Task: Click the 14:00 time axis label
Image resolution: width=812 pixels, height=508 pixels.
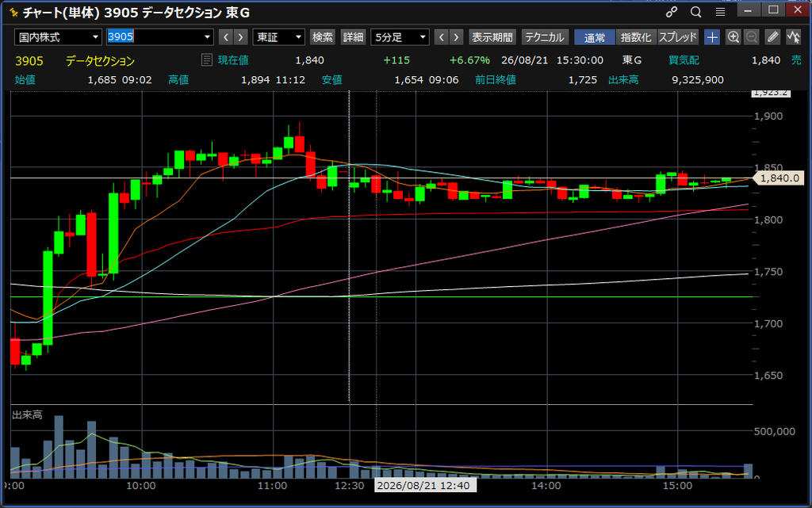Action: coord(546,485)
